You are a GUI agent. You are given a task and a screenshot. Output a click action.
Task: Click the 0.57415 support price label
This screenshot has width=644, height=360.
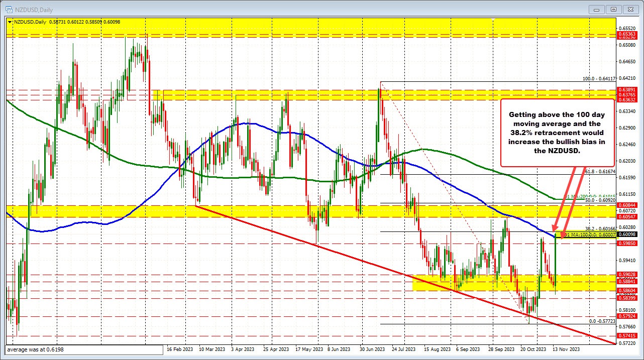point(627,336)
